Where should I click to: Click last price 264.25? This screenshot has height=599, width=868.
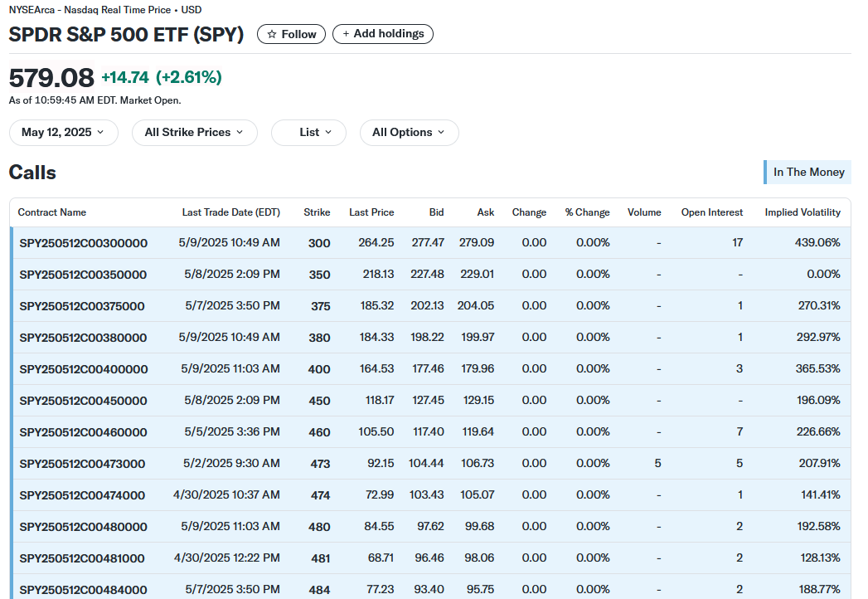[x=376, y=243]
